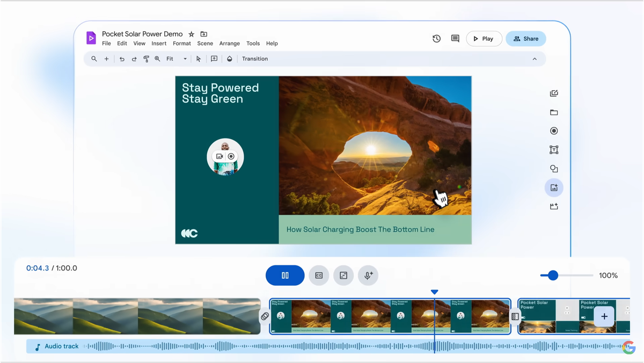Collapse the toolbar with the chevron arrow
This screenshot has width=644, height=363.
click(x=534, y=59)
